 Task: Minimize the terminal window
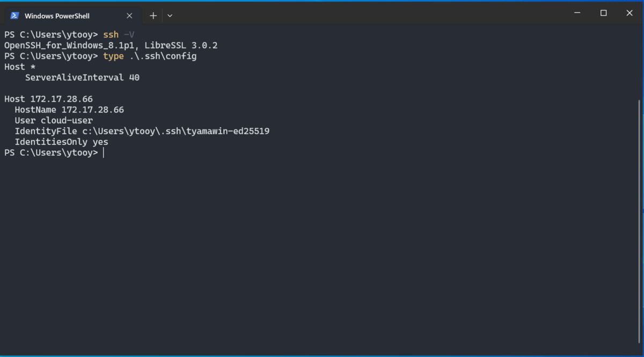pos(577,13)
